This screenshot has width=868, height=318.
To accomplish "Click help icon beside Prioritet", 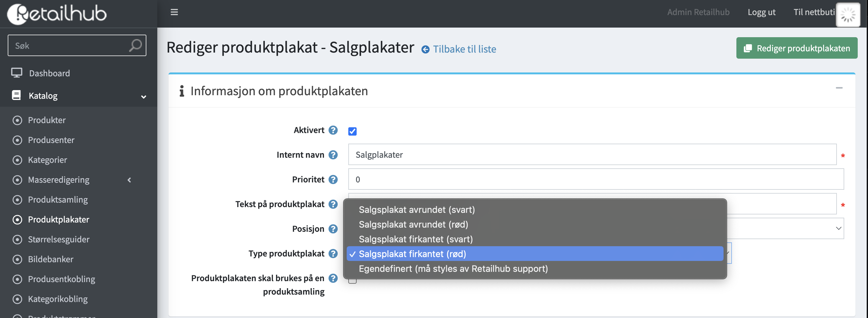I will 333,180.
